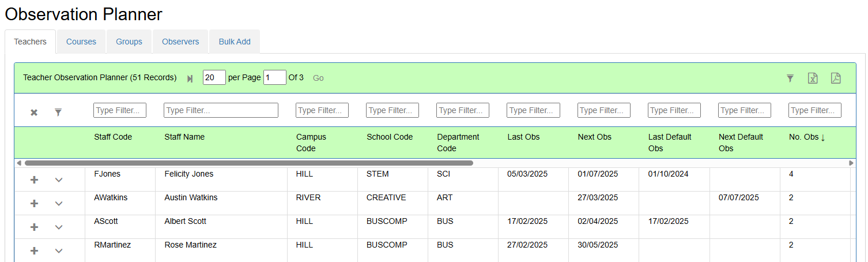Click the filter row funnel icon
The height and width of the screenshot is (262, 868).
58,113
